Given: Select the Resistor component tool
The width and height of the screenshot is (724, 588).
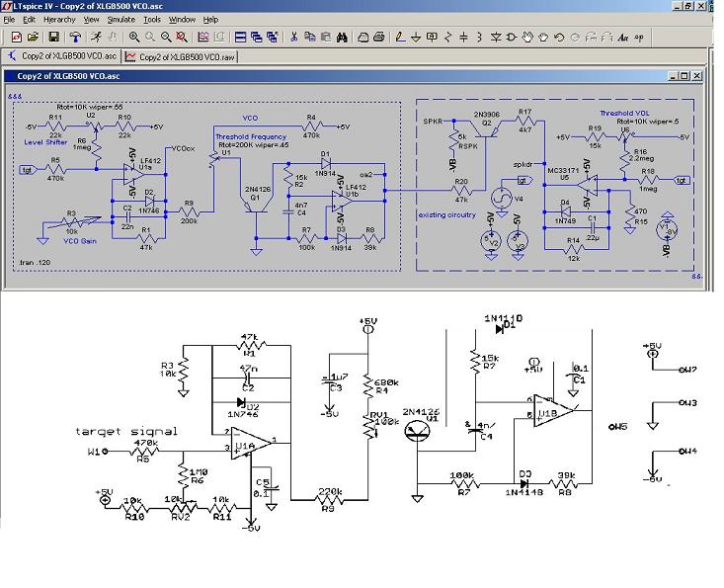Looking at the screenshot, I should click(447, 37).
